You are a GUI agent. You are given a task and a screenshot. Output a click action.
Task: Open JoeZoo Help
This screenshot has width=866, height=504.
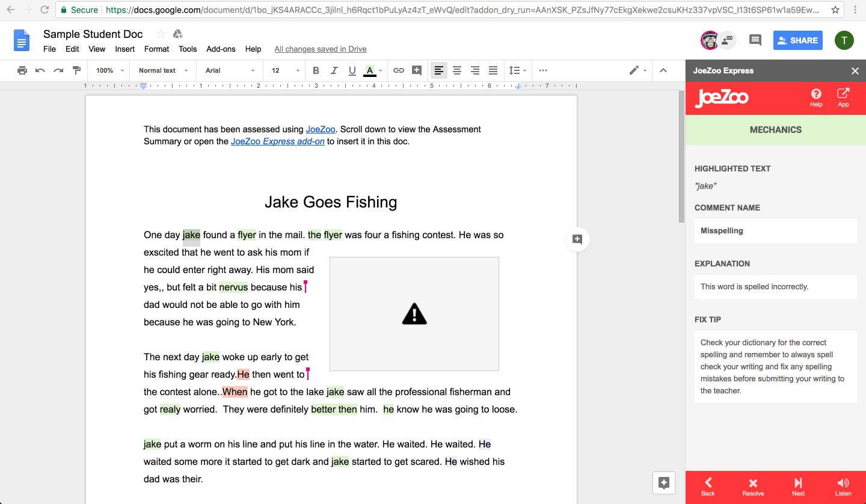pyautogui.click(x=816, y=97)
